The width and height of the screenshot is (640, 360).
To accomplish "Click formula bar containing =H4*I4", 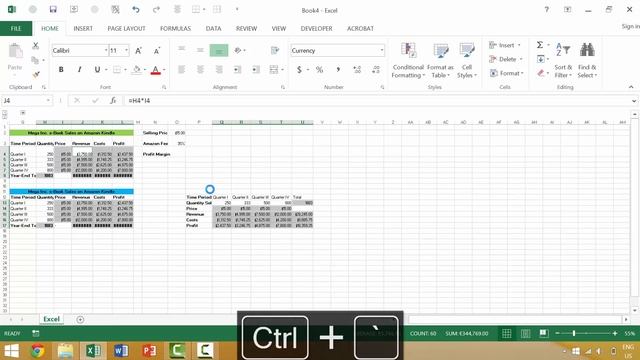I will coord(378,100).
